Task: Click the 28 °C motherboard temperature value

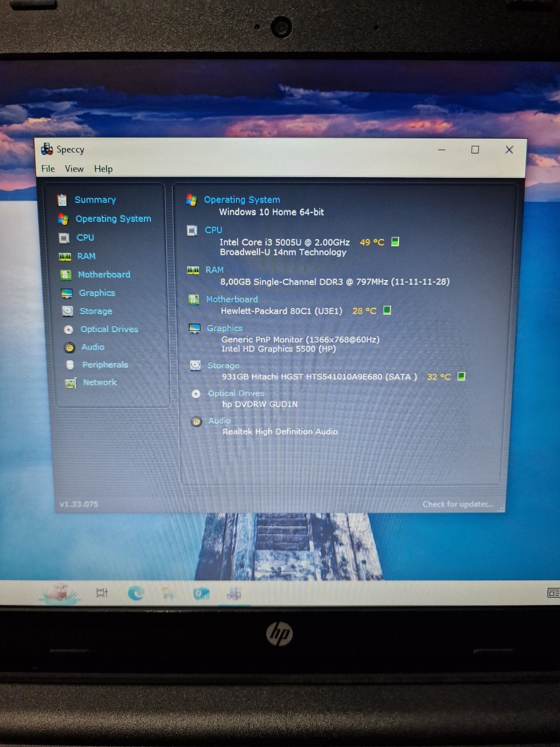Action: coord(364,311)
